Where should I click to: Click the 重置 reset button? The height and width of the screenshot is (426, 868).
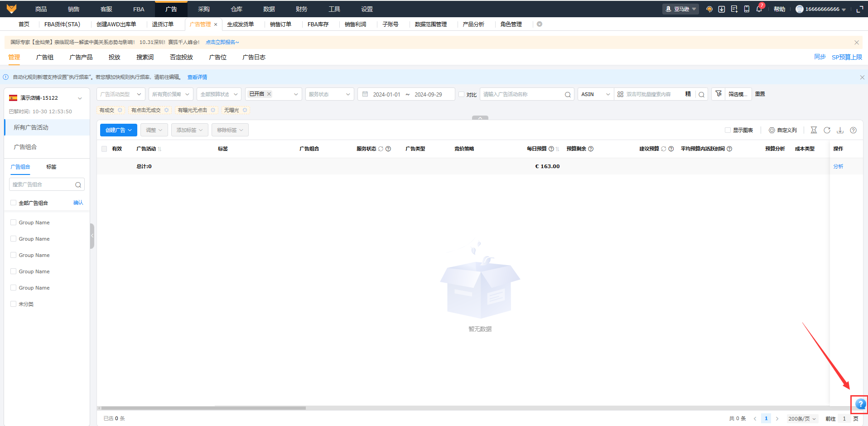pos(760,94)
